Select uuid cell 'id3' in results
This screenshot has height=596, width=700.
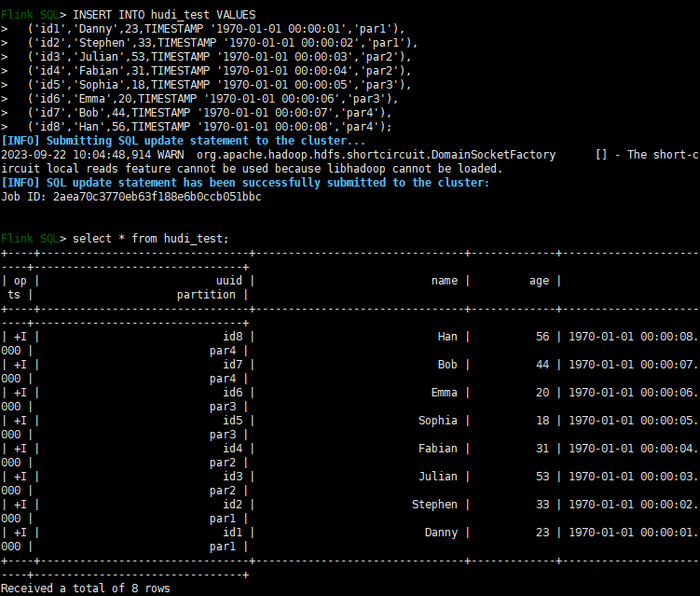coord(233,477)
